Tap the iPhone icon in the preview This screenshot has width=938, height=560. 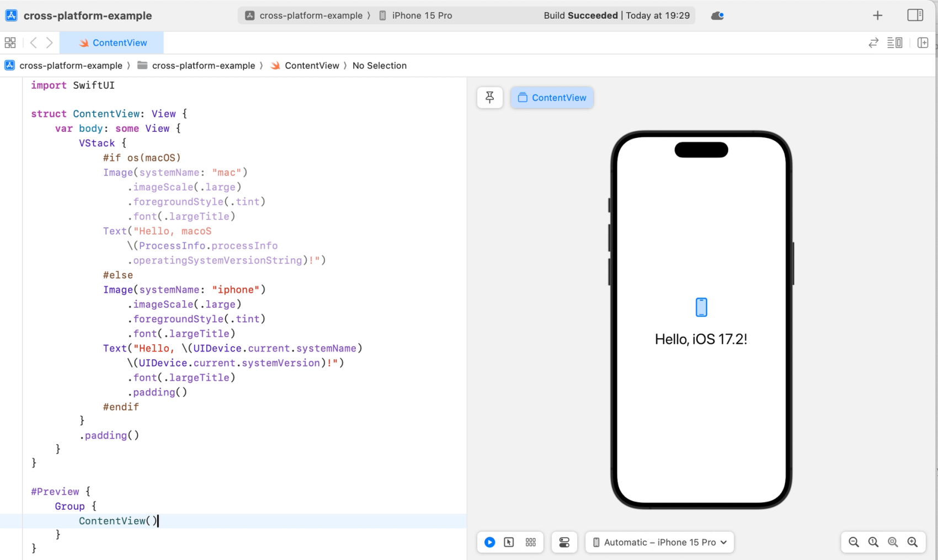tap(701, 307)
